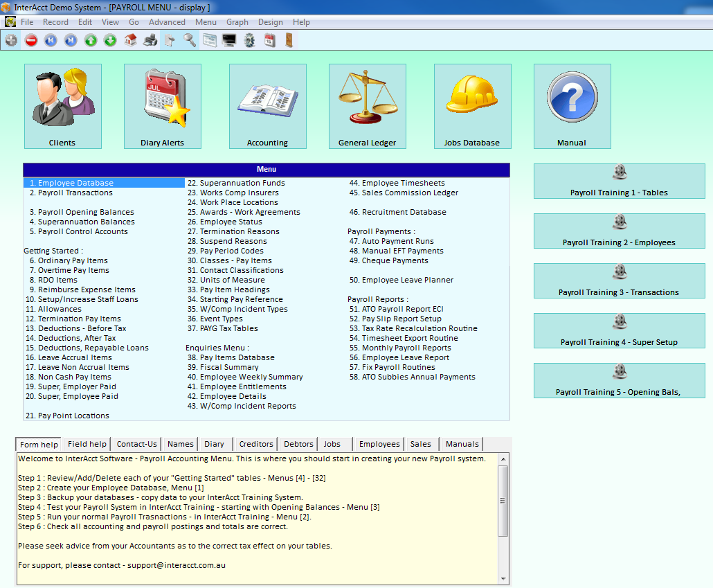Open the Graph menu
The image size is (713, 588).
pyautogui.click(x=237, y=22)
